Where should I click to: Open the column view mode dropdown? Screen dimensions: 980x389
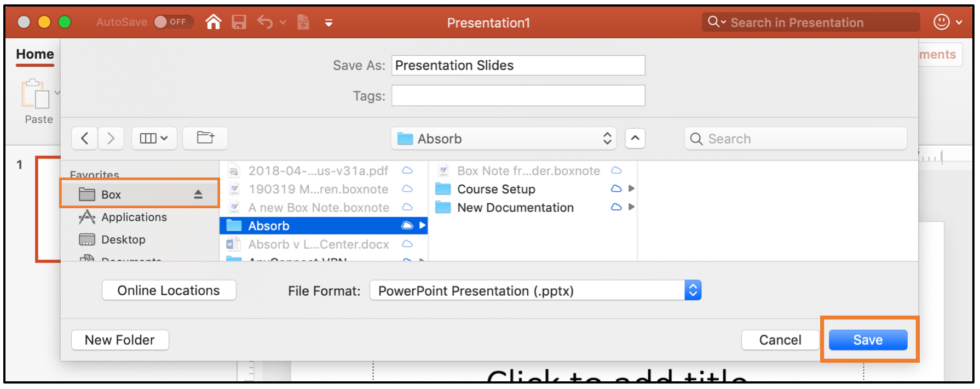coord(154,138)
